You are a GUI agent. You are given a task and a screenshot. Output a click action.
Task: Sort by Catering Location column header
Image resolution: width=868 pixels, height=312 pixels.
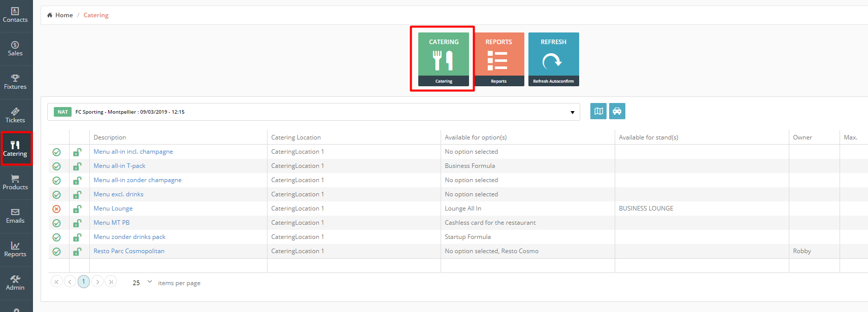tap(296, 137)
